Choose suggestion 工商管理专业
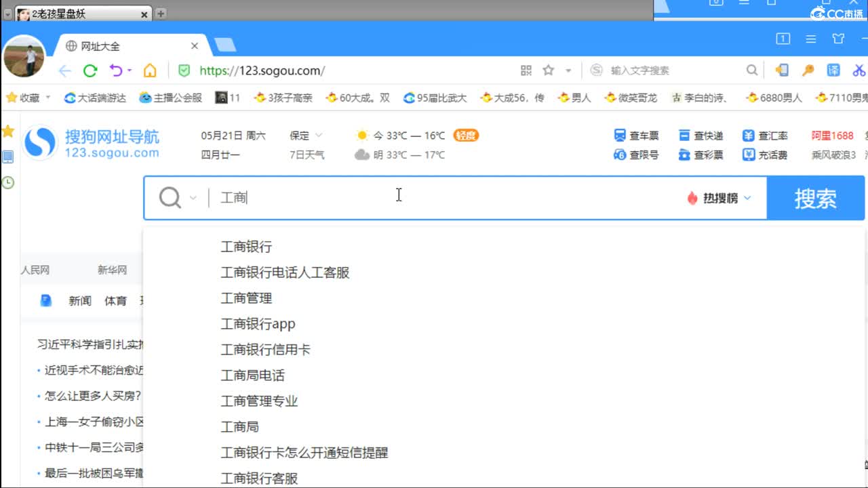The height and width of the screenshot is (488, 868). point(260,401)
